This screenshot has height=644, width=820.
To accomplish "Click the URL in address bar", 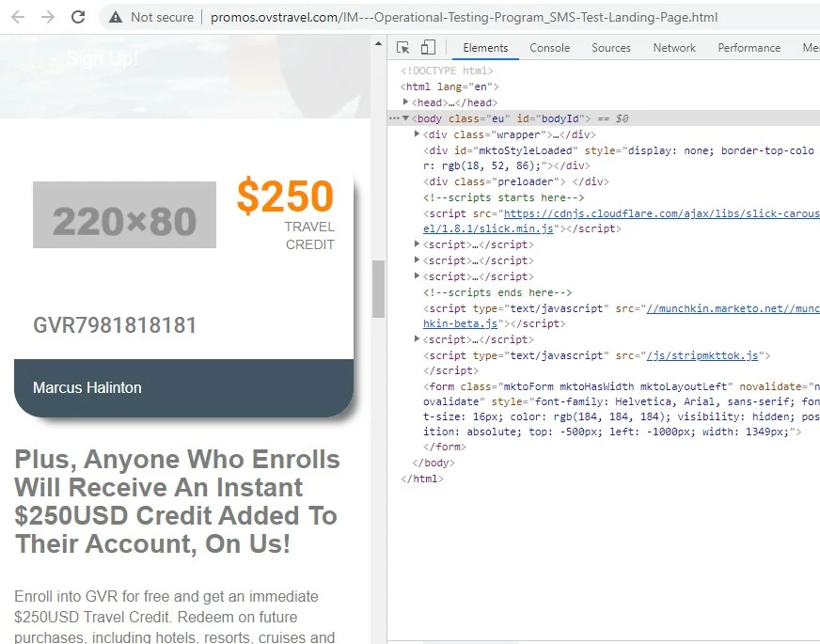I will pos(464,17).
